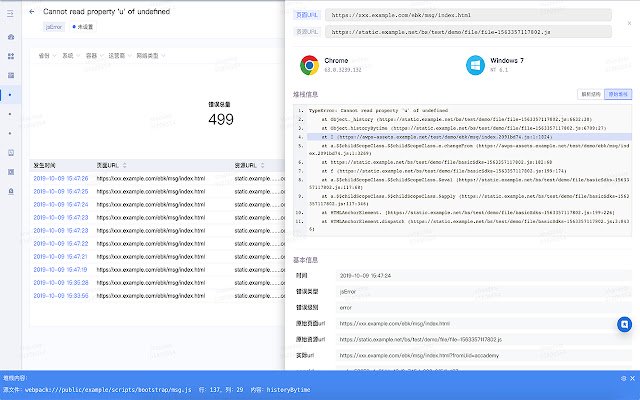Click the jsError tag under the title
The width and height of the screenshot is (640, 400).
(x=54, y=27)
